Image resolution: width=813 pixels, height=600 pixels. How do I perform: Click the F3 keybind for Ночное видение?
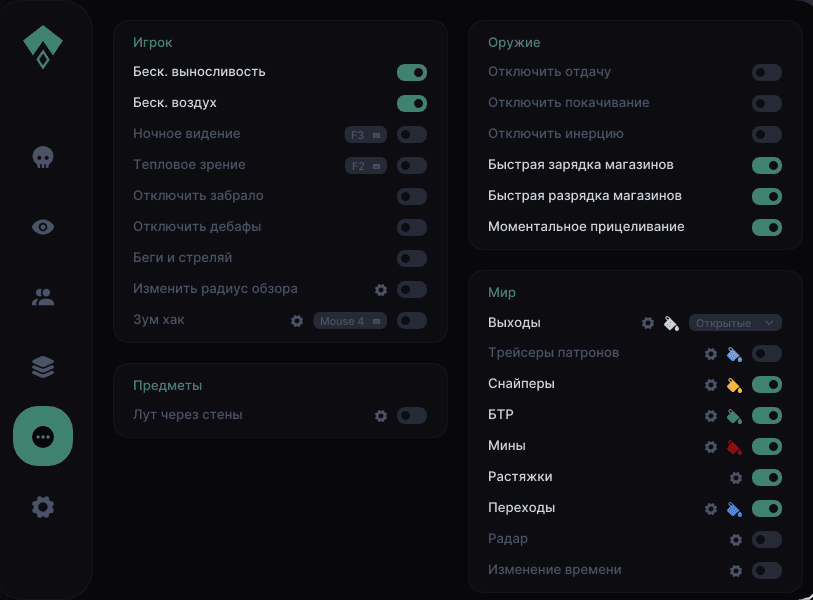point(365,134)
